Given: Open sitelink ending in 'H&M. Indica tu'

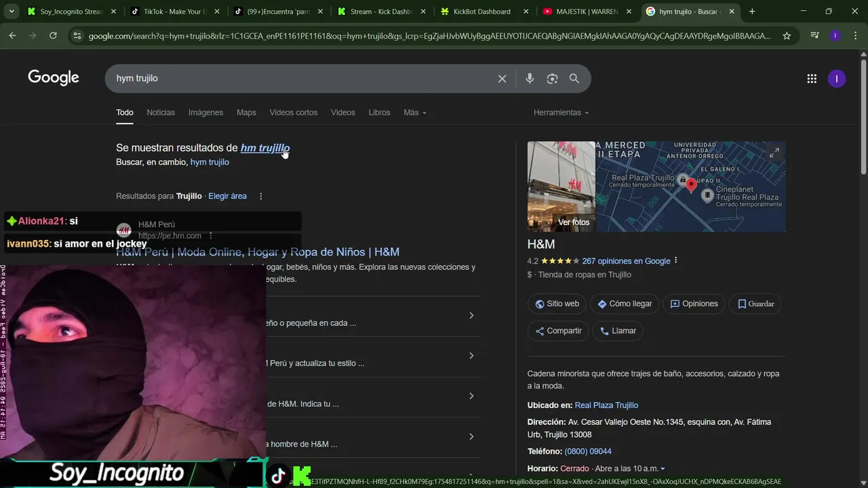Looking at the screenshot, I should coord(373,396).
